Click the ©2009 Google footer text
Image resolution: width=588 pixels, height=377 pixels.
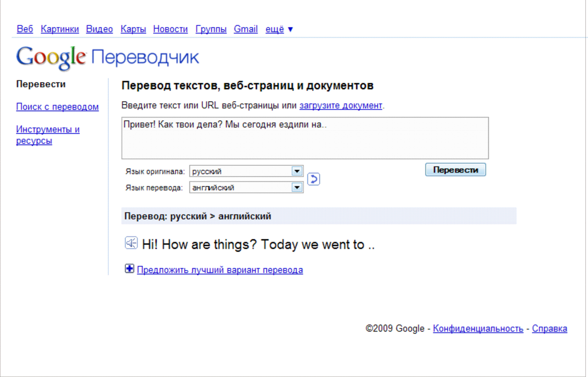[x=395, y=329]
